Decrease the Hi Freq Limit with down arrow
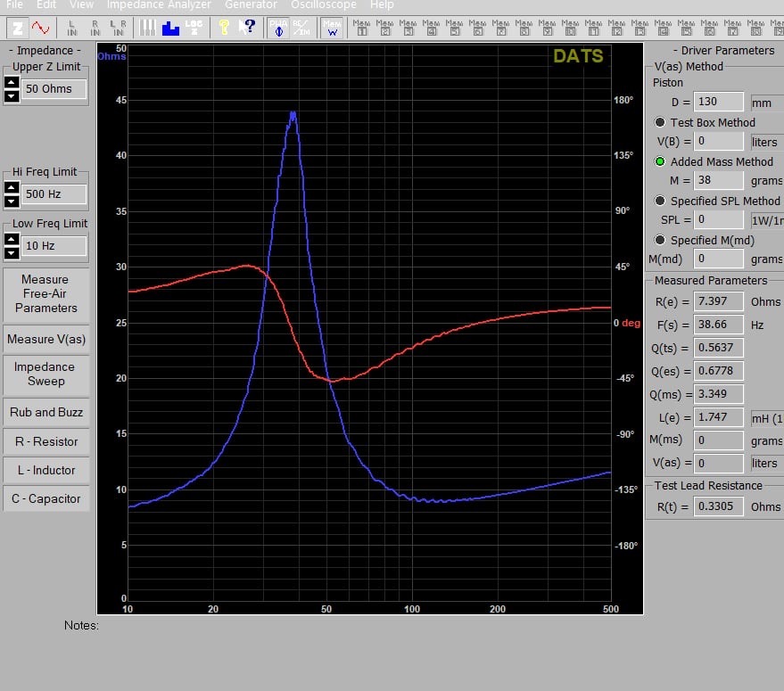The image size is (784, 691). point(12,201)
